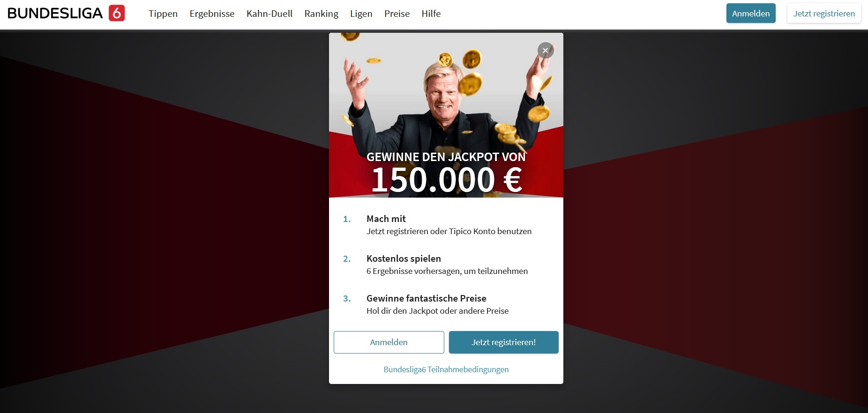
Task: Click the GEWINNE DEN JACKPOT VON headline
Action: point(446,157)
